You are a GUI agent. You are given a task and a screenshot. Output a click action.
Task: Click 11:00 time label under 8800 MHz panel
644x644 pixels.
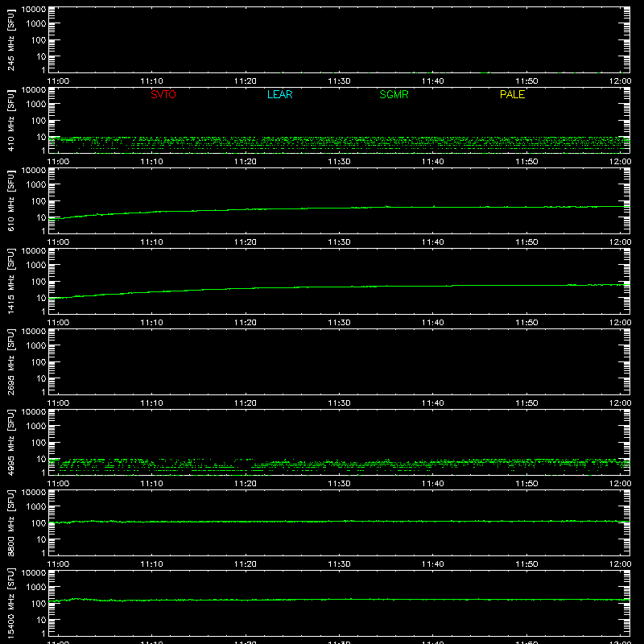tap(58, 564)
